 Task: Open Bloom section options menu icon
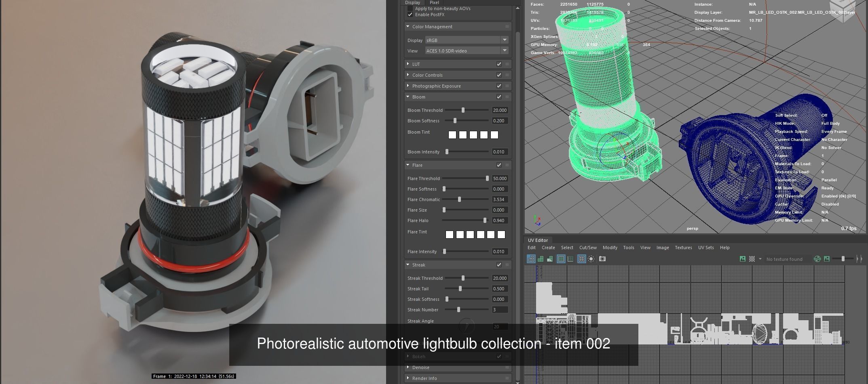click(x=507, y=97)
